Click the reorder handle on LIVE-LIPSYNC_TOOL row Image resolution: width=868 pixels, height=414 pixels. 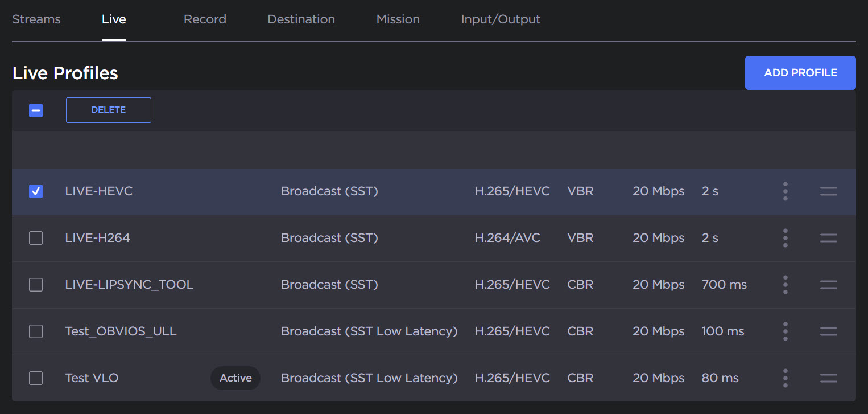[828, 285]
